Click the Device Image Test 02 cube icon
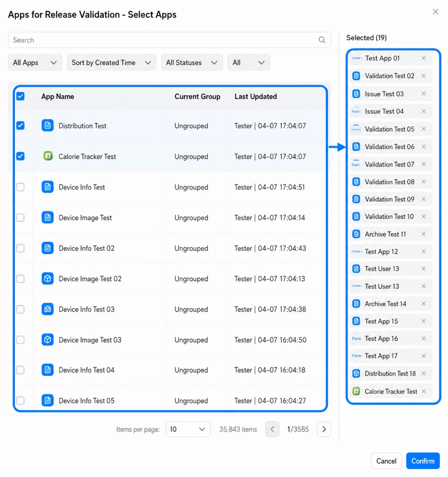 pyautogui.click(x=47, y=278)
